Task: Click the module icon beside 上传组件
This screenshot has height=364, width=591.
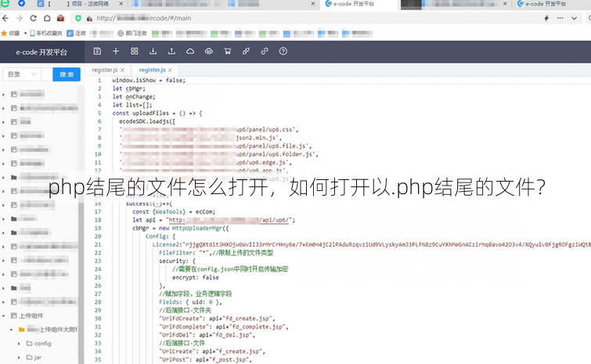Action: 14,315
